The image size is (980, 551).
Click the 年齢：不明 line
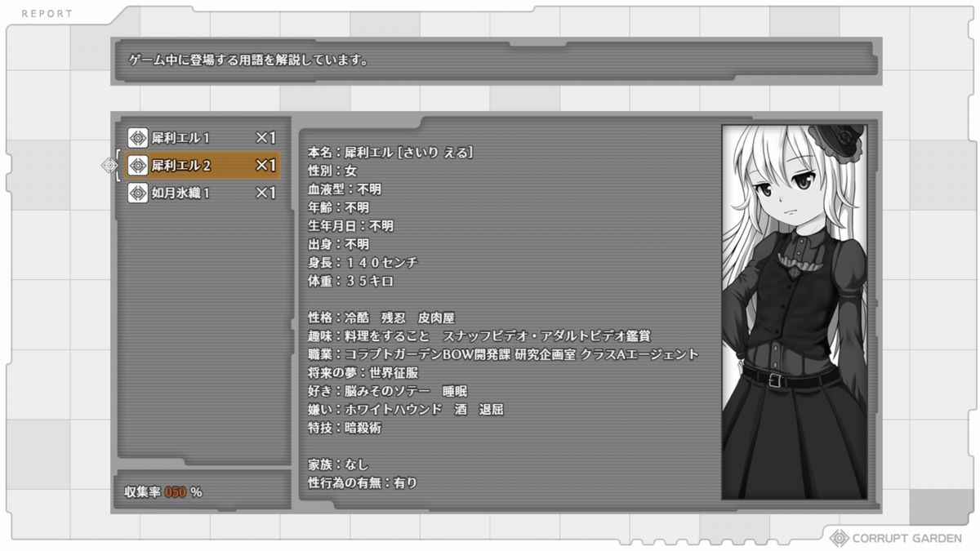338,207
